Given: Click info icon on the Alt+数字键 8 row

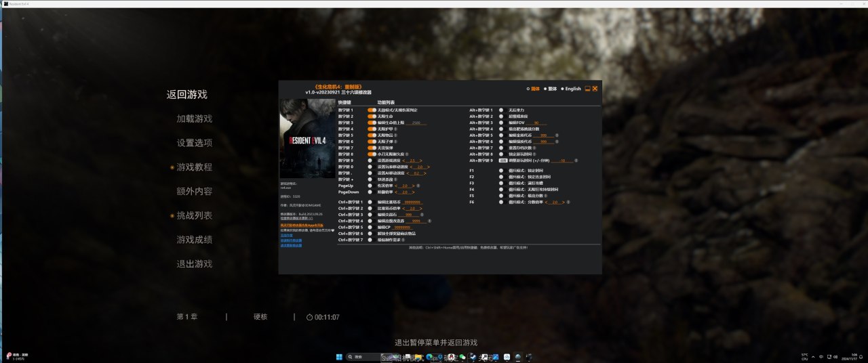Looking at the screenshot, I should click(x=534, y=154).
